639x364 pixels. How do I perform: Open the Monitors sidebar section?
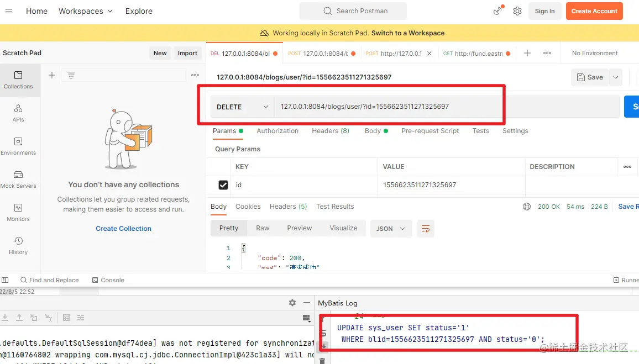click(18, 213)
